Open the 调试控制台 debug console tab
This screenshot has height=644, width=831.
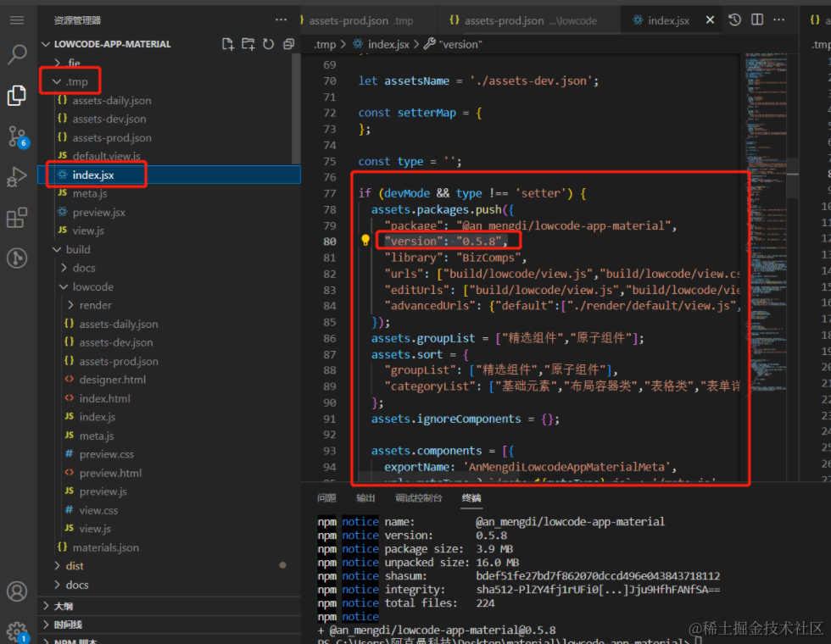(x=419, y=498)
